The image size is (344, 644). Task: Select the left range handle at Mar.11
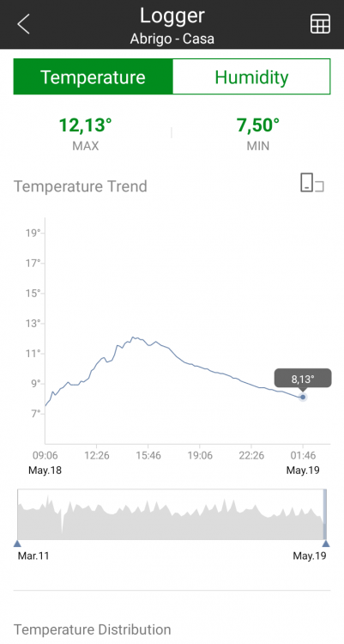point(17,544)
